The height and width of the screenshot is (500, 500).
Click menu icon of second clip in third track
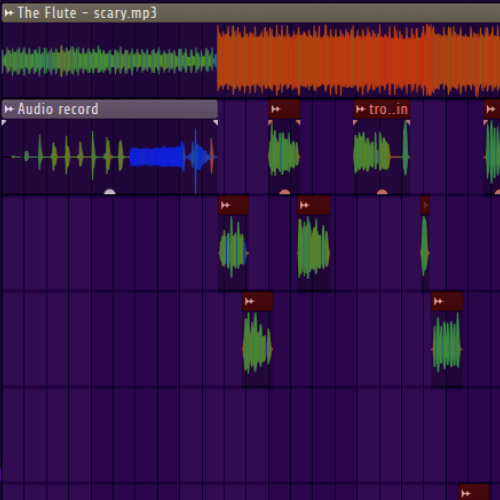(304, 205)
